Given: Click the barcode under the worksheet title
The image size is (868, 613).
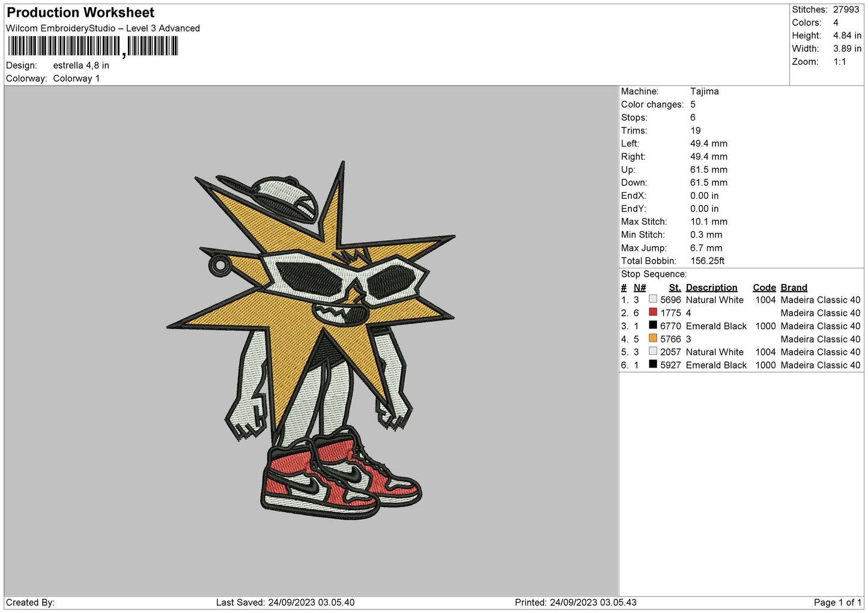Looking at the screenshot, I should pos(93,46).
